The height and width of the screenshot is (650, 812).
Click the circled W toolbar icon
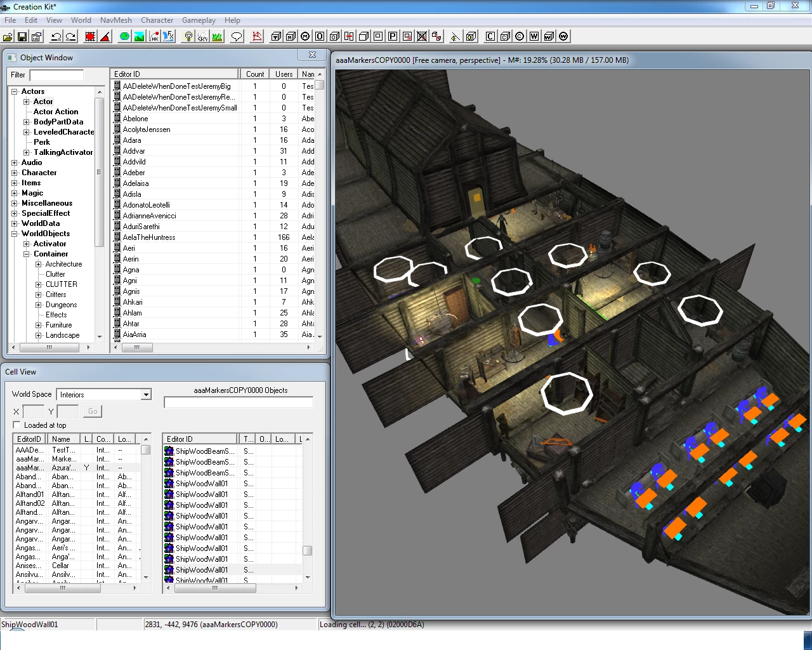coord(563,36)
